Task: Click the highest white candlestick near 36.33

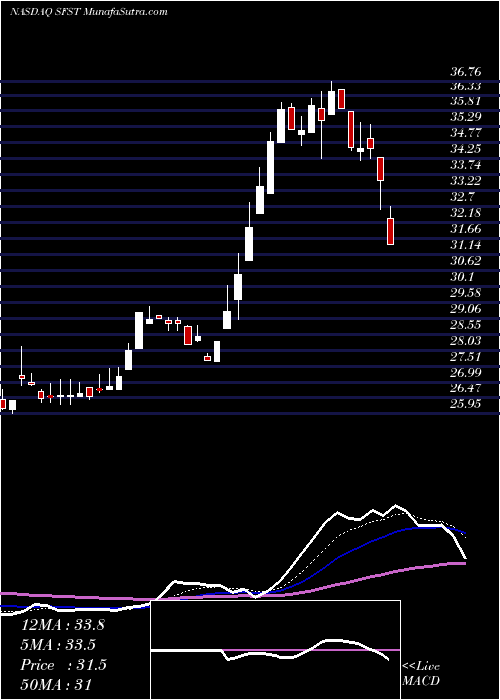Action: [331, 103]
